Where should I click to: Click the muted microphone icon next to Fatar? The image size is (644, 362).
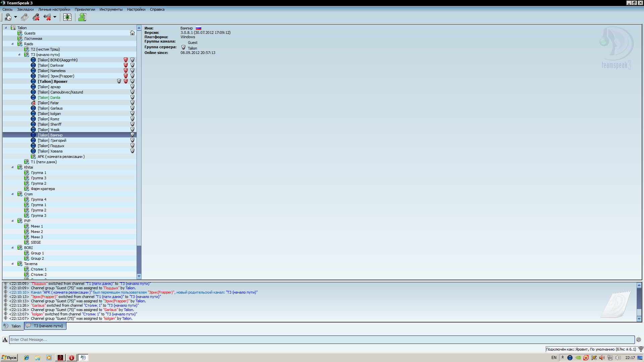[x=33, y=103]
